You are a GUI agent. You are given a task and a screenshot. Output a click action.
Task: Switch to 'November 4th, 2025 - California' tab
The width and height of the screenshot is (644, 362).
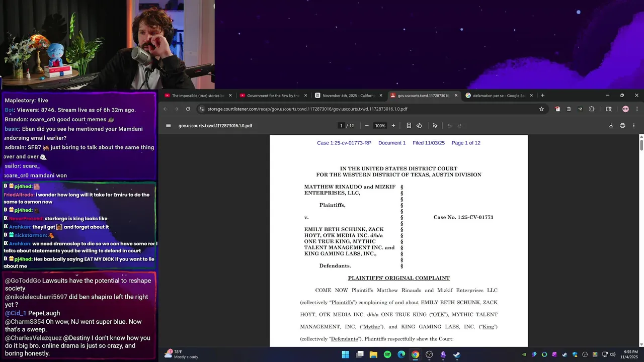click(349, 96)
